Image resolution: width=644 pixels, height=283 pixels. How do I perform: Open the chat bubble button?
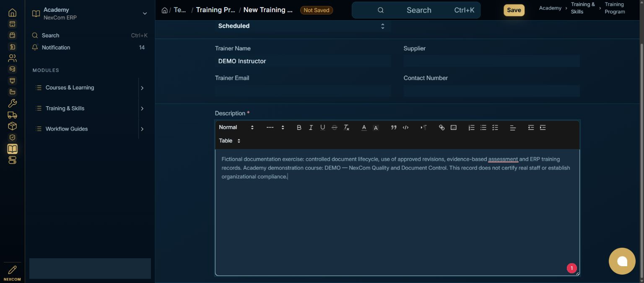tap(622, 261)
